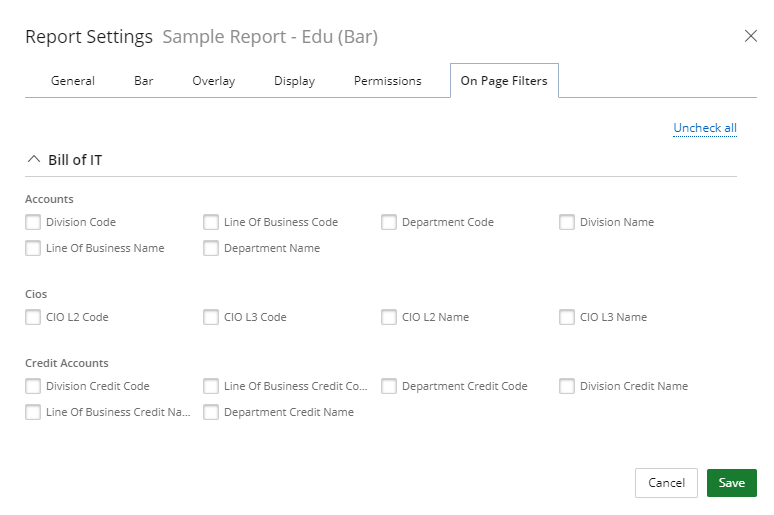Enable the CIO L3 Name checkbox
The height and width of the screenshot is (515, 774).
[x=567, y=317]
